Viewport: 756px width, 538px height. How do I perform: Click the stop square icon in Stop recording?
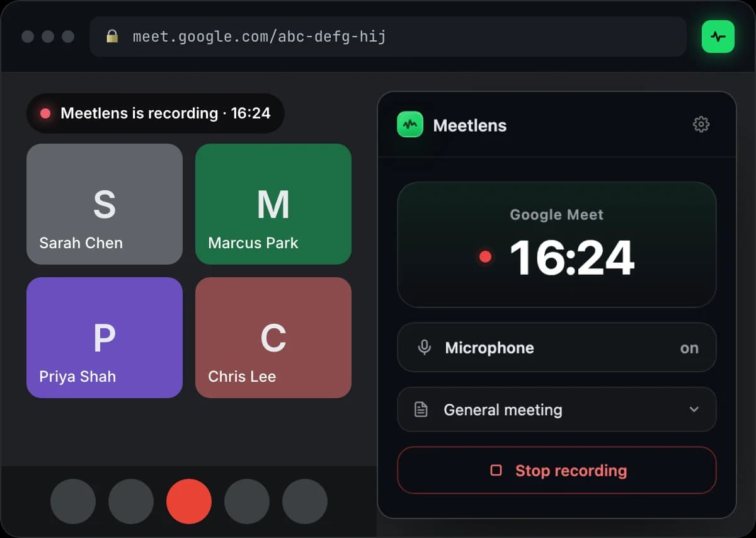coord(496,470)
